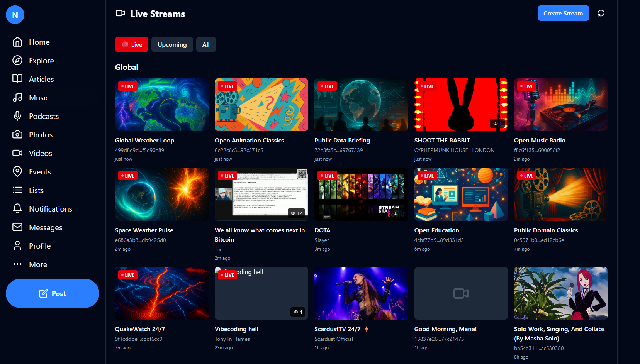Select the Live filter tab

132,45
